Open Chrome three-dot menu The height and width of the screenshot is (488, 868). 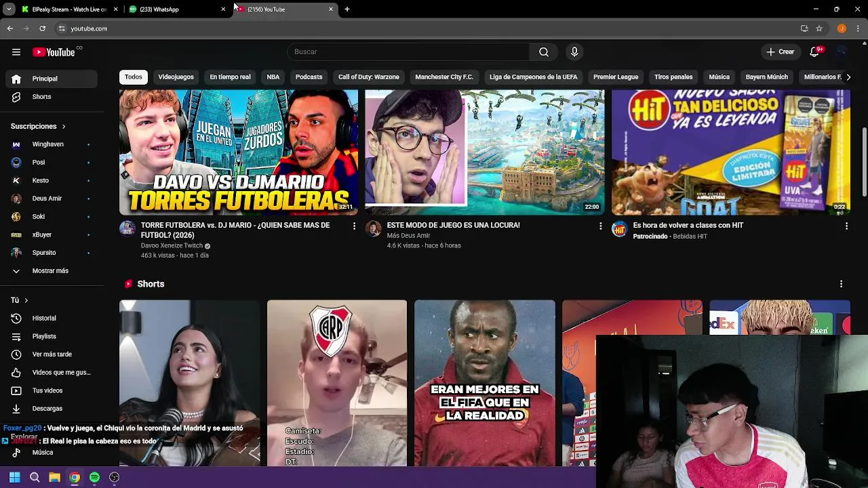point(859,28)
